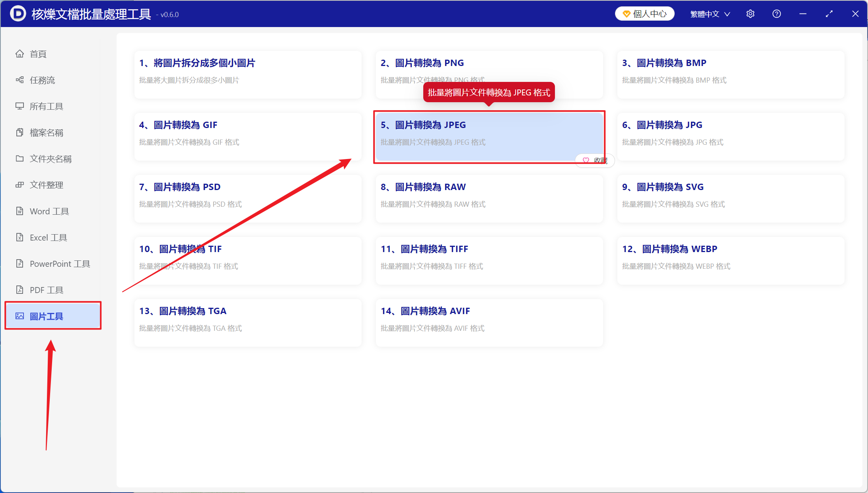Open the 圖片轉換為 GIF card
868x493 pixels.
(248, 136)
